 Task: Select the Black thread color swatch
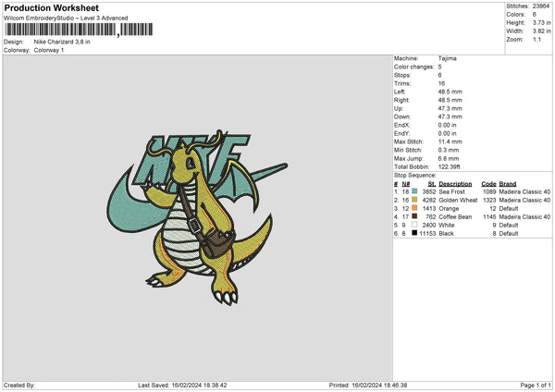coord(414,233)
